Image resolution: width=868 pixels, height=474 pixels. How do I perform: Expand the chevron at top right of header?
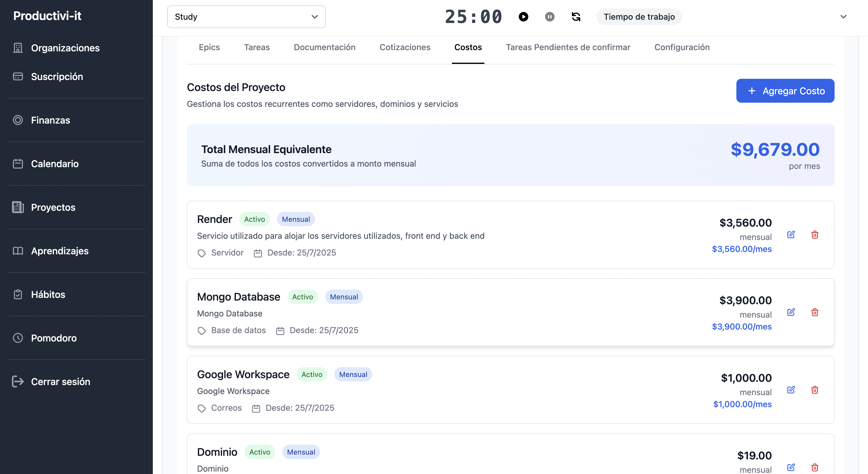[x=844, y=16]
